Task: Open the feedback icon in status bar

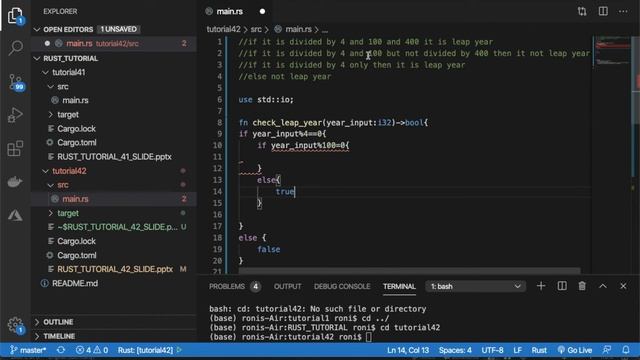Action: point(607,350)
